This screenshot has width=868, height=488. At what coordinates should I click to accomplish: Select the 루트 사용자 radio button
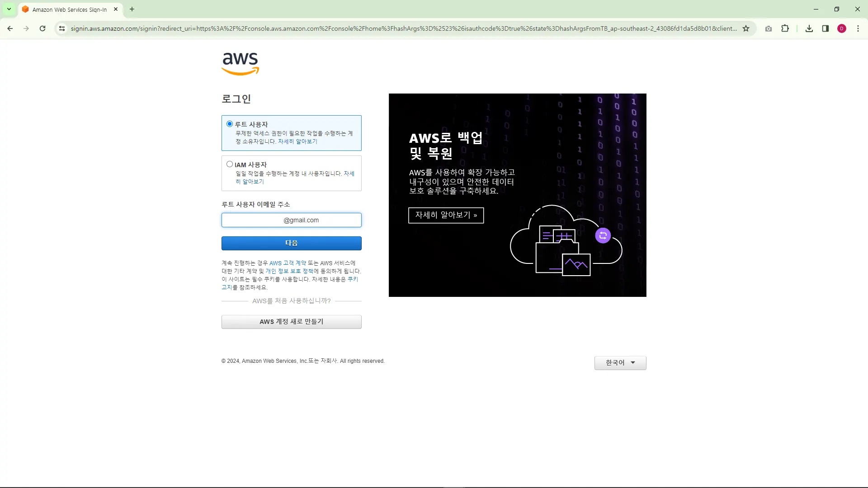point(230,124)
